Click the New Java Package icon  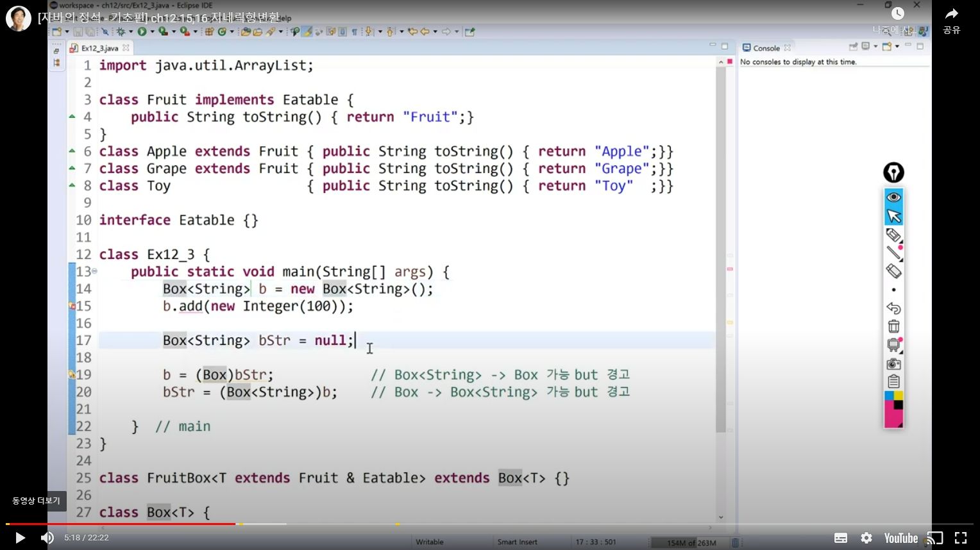tap(209, 31)
